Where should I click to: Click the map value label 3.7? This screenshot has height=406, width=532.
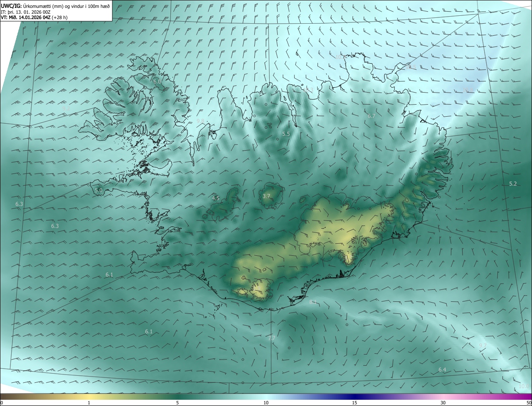coord(267,196)
